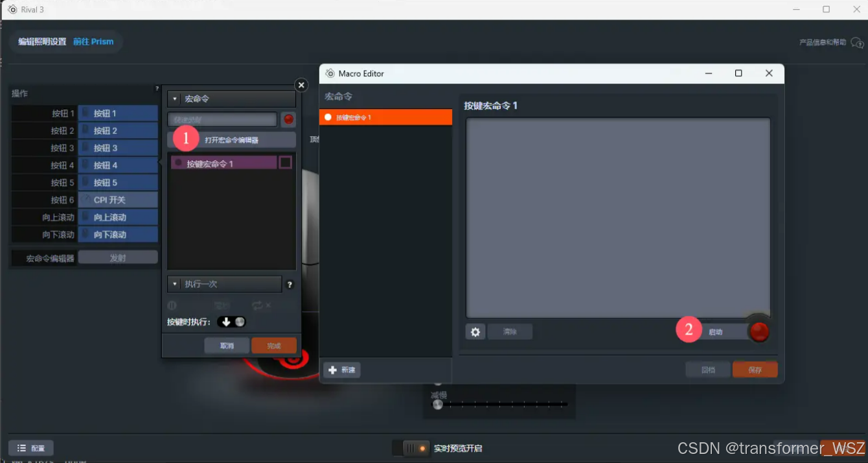This screenshot has height=463, width=868.
Task: Open the 执行一次 playback mode dropdown
Action: 225,284
